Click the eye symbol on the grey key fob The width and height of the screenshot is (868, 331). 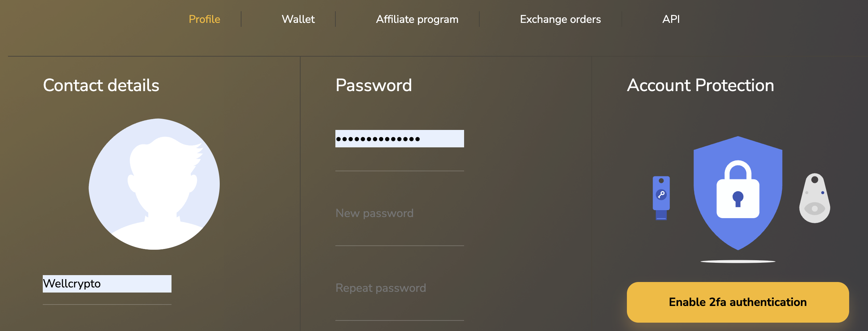pos(815,209)
